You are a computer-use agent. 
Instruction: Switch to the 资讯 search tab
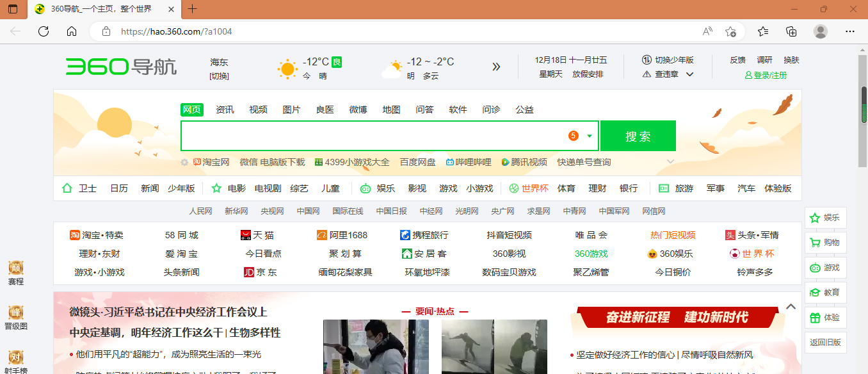tap(225, 110)
